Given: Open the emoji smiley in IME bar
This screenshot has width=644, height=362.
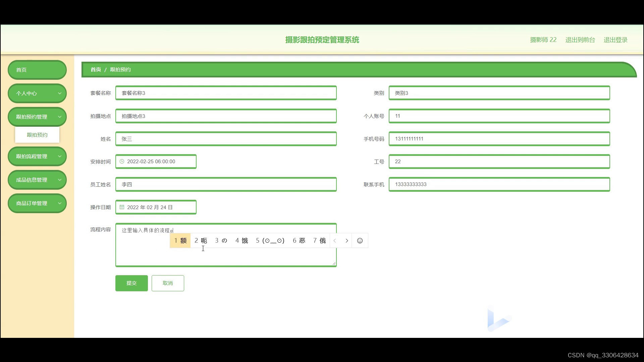Looking at the screenshot, I should tap(360, 241).
